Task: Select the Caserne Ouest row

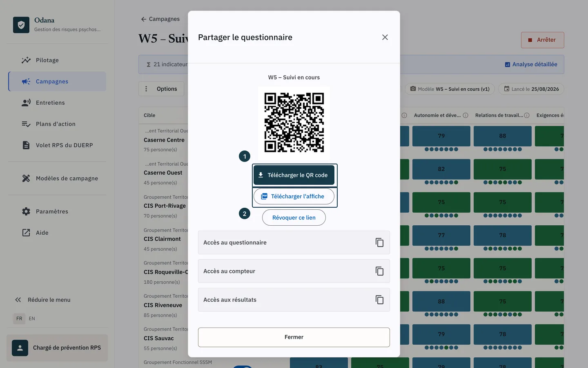Action: pyautogui.click(x=163, y=173)
